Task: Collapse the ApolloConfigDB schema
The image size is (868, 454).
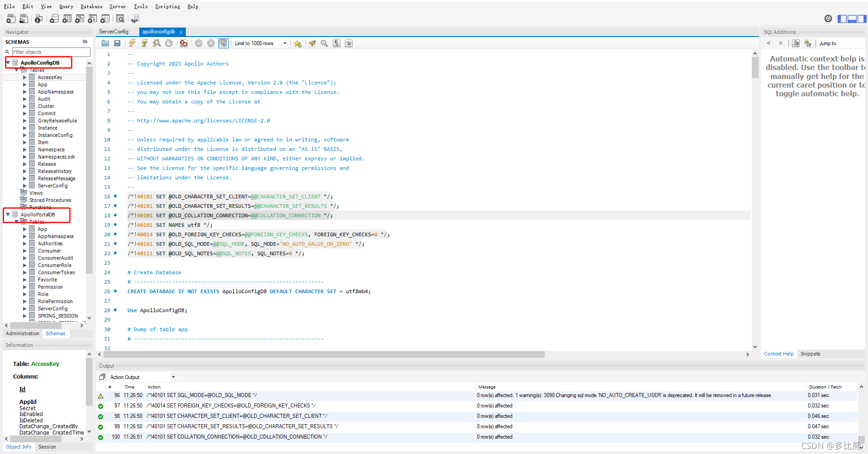Action: (x=8, y=63)
